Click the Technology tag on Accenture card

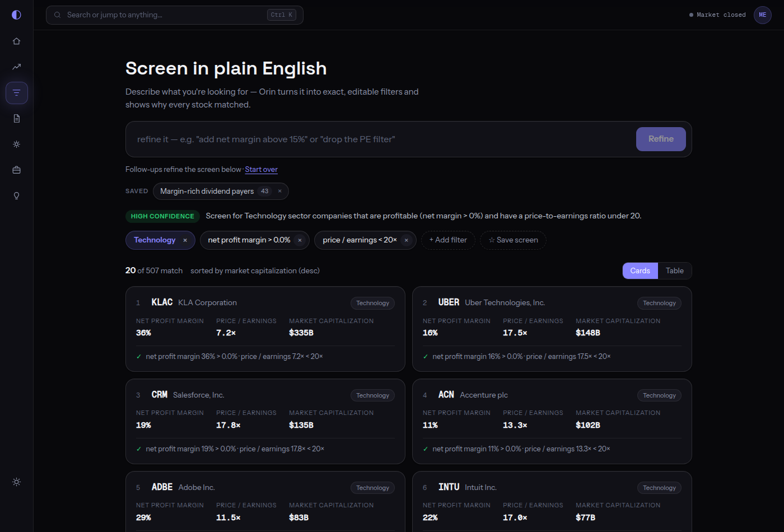coord(659,395)
